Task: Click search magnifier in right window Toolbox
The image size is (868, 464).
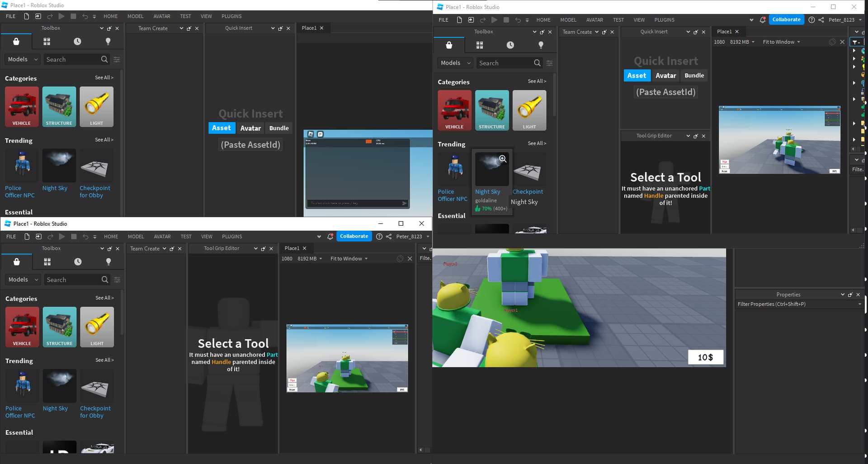Action: pyautogui.click(x=537, y=63)
